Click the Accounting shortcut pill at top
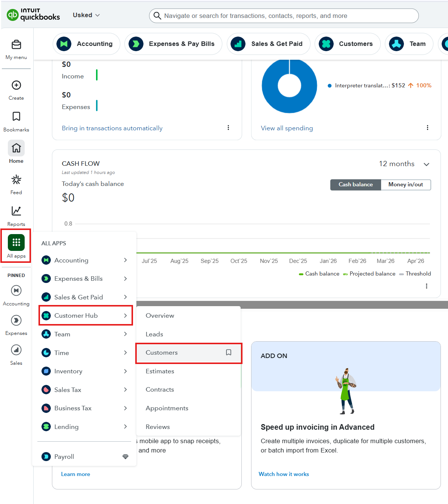This screenshot has height=504, width=448. pos(86,44)
